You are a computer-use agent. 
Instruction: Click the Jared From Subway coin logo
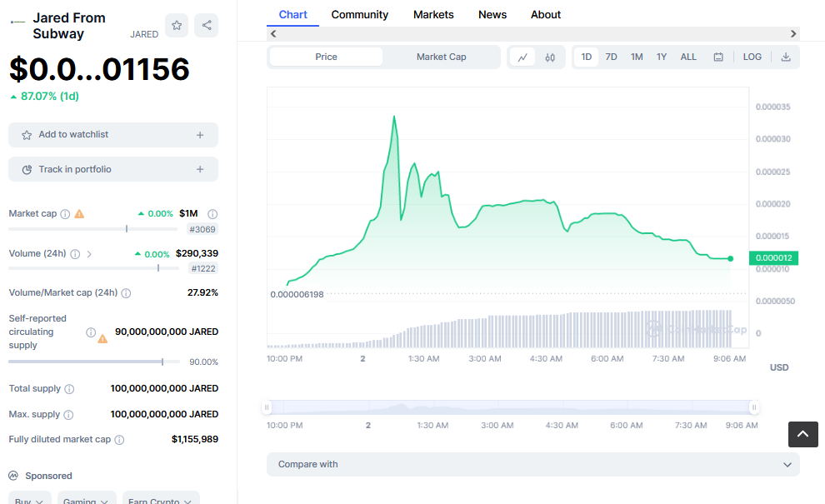(17, 22)
